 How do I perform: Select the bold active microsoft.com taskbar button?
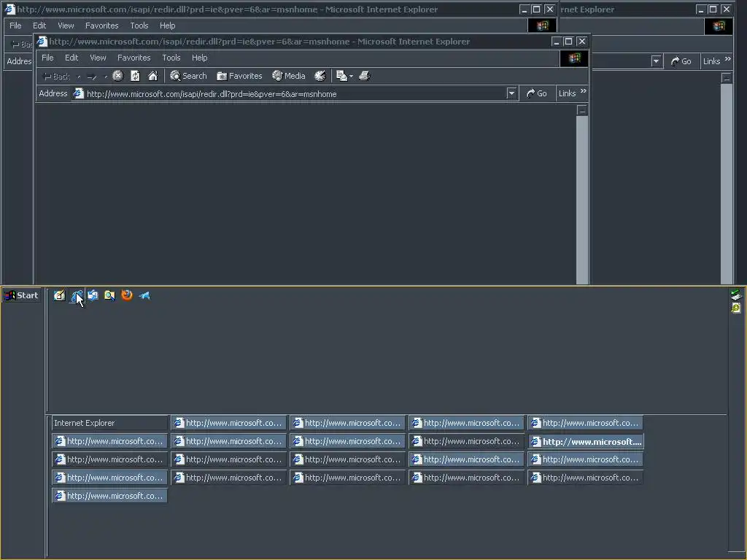pyautogui.click(x=586, y=441)
